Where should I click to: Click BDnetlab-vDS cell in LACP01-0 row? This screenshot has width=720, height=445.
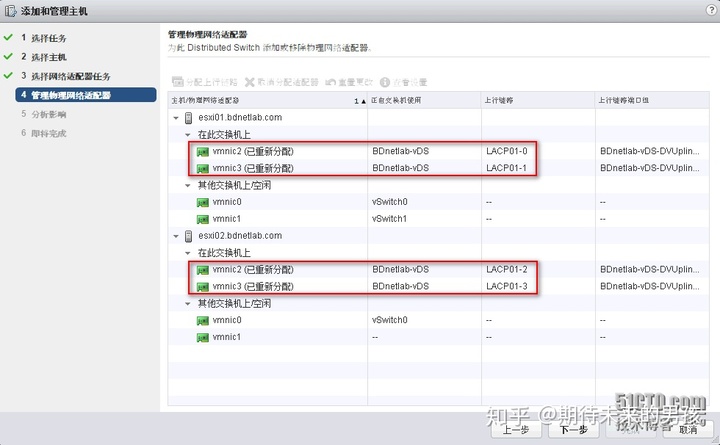pyautogui.click(x=400, y=151)
